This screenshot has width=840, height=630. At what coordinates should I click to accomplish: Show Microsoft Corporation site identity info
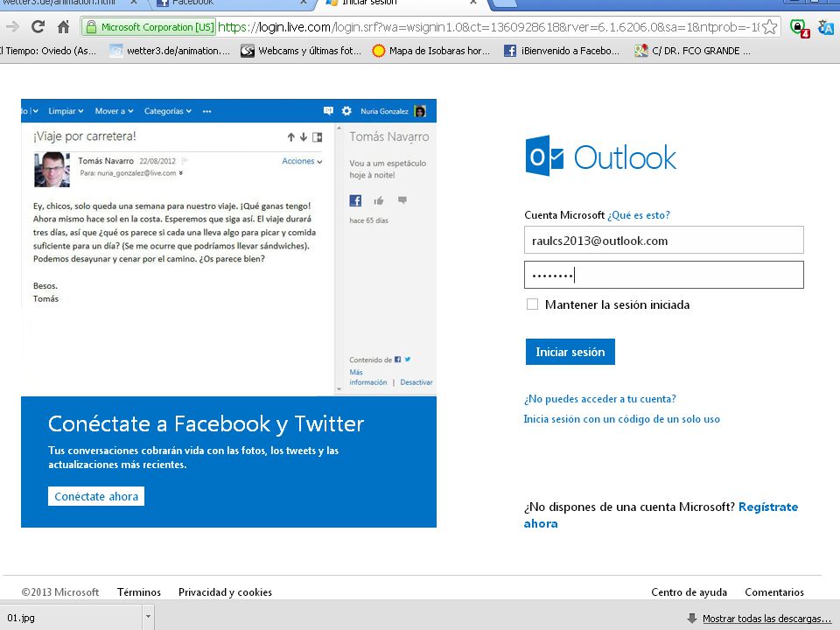coord(150,27)
